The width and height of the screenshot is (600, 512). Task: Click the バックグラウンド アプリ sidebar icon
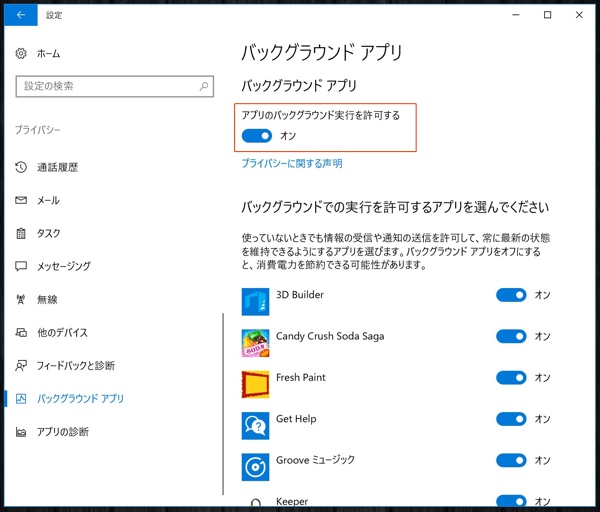pyautogui.click(x=21, y=399)
